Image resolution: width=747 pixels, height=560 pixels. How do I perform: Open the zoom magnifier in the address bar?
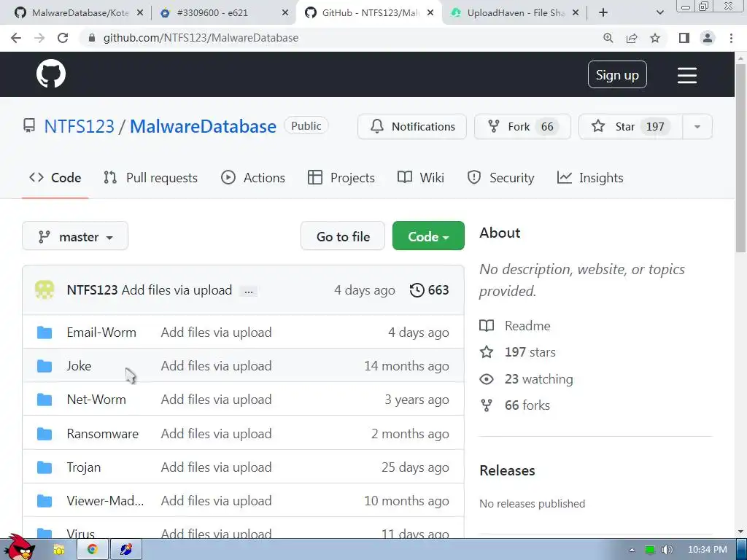pyautogui.click(x=608, y=38)
